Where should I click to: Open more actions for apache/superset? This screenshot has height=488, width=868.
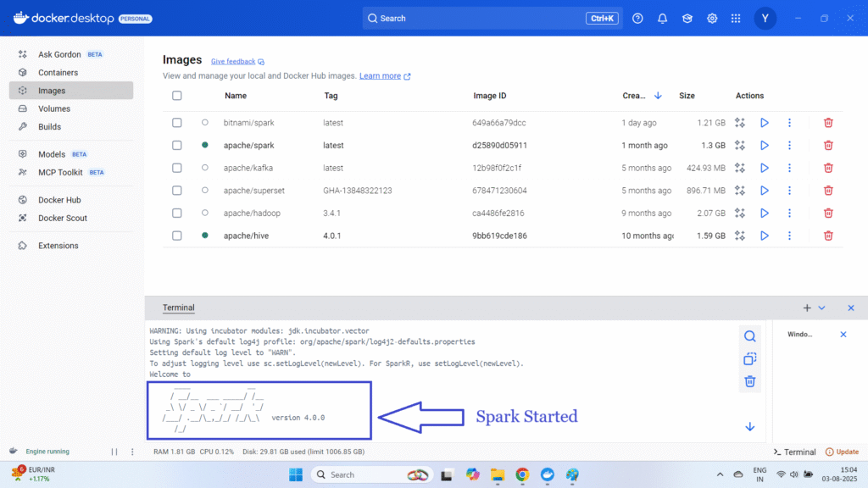click(789, 191)
